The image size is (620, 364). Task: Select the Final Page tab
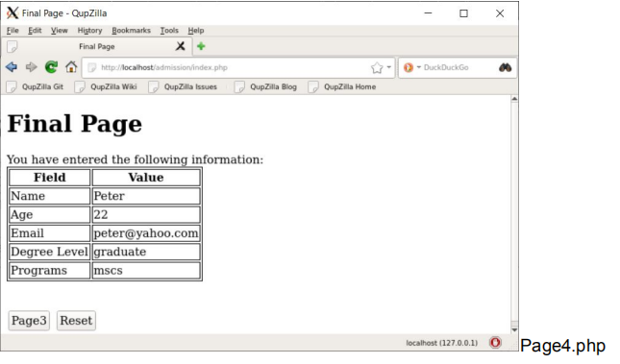[97, 46]
